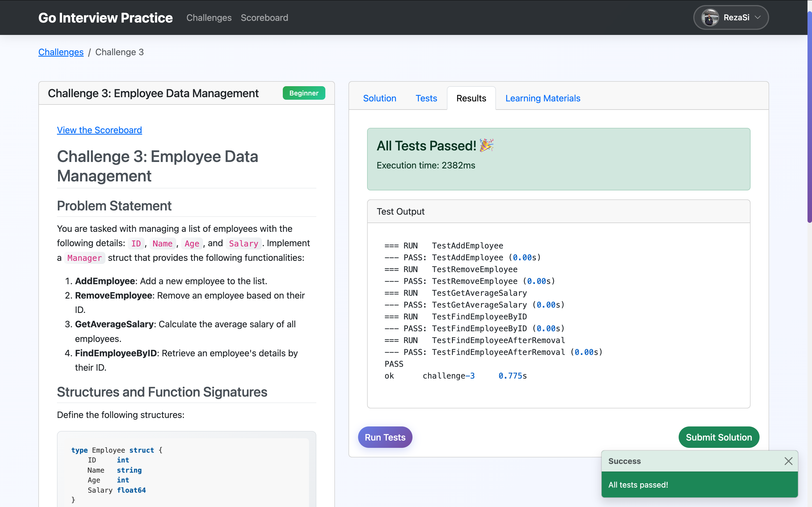Viewport: 812px width, 507px height.
Task: Open Challenges from the top navigation
Action: (x=209, y=17)
